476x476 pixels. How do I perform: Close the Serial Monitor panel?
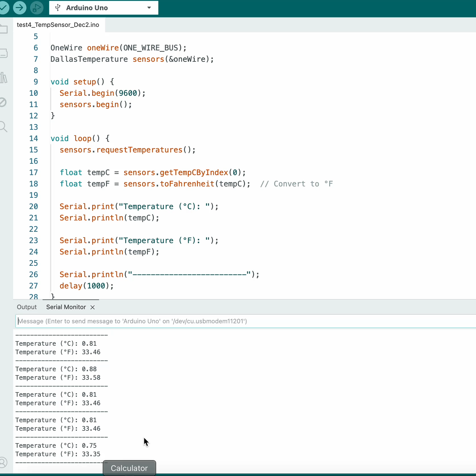pos(93,307)
